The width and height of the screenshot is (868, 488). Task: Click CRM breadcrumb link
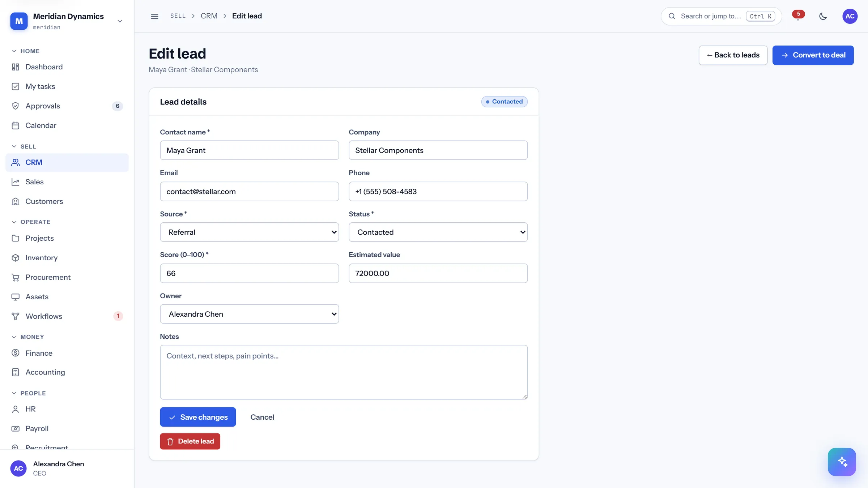point(209,16)
